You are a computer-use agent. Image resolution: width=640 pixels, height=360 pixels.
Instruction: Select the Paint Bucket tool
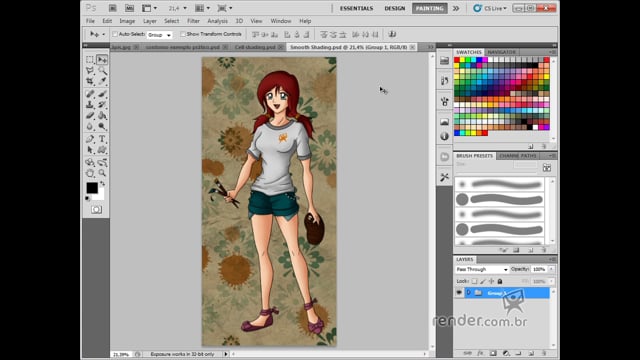102,116
